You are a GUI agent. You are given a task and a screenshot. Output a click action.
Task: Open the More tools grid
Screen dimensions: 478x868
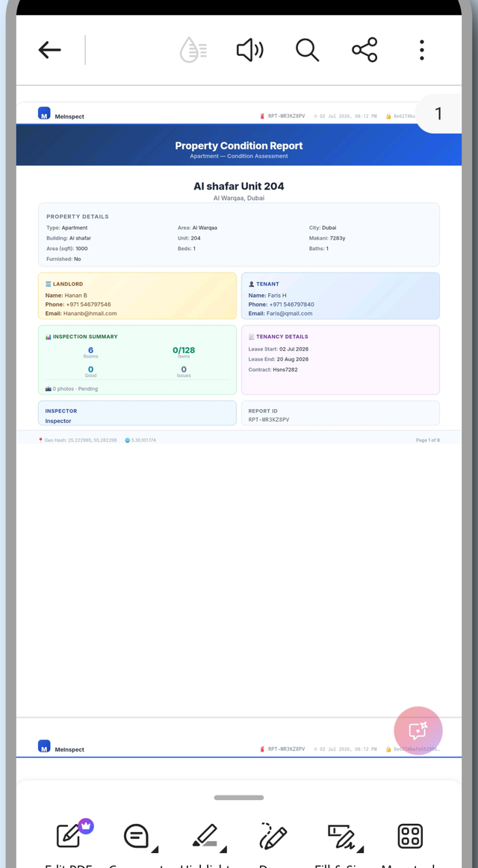click(x=411, y=836)
